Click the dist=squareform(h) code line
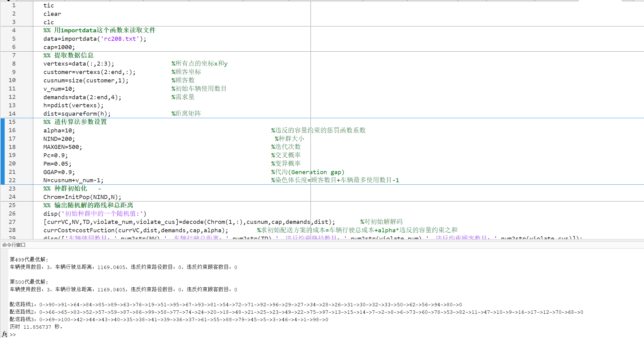This screenshot has width=644, height=338. point(77,114)
